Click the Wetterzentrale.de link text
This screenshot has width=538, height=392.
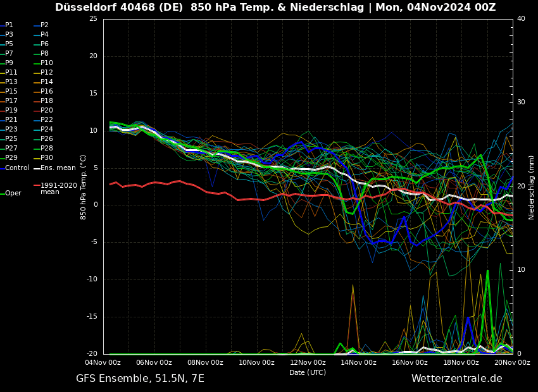456,379
